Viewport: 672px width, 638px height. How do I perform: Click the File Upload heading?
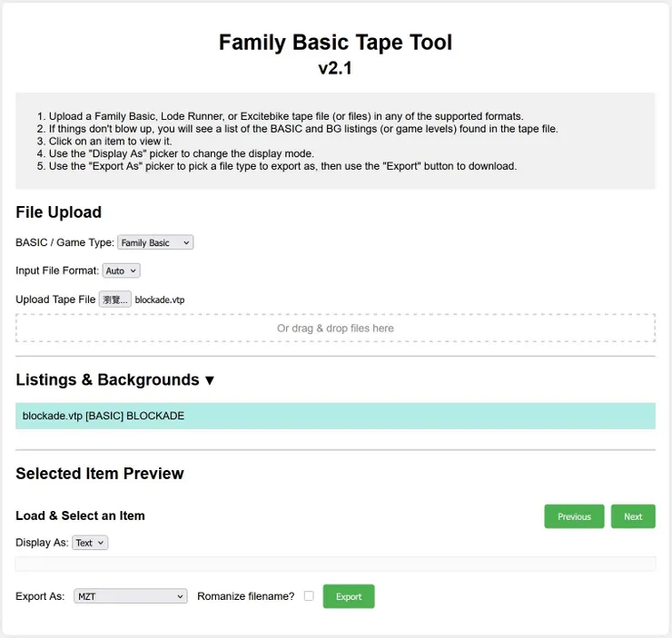(58, 212)
